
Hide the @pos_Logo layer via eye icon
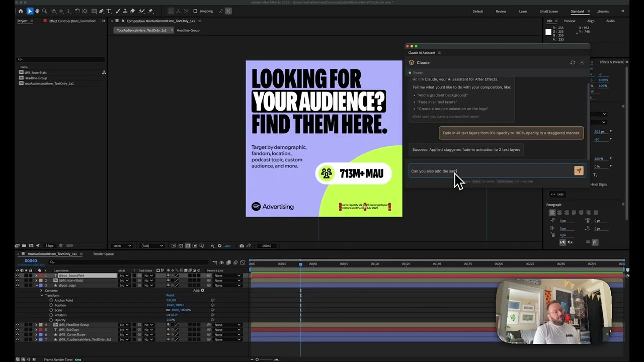pos(17,285)
